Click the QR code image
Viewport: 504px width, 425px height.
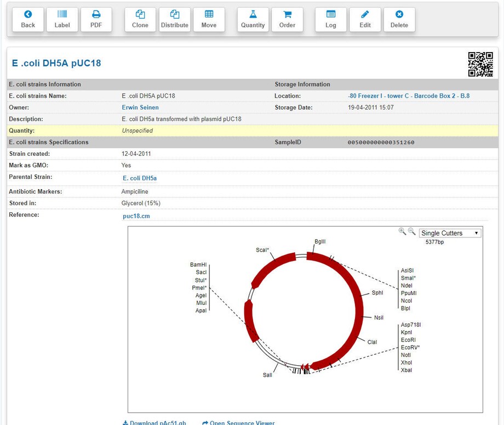[x=480, y=64]
